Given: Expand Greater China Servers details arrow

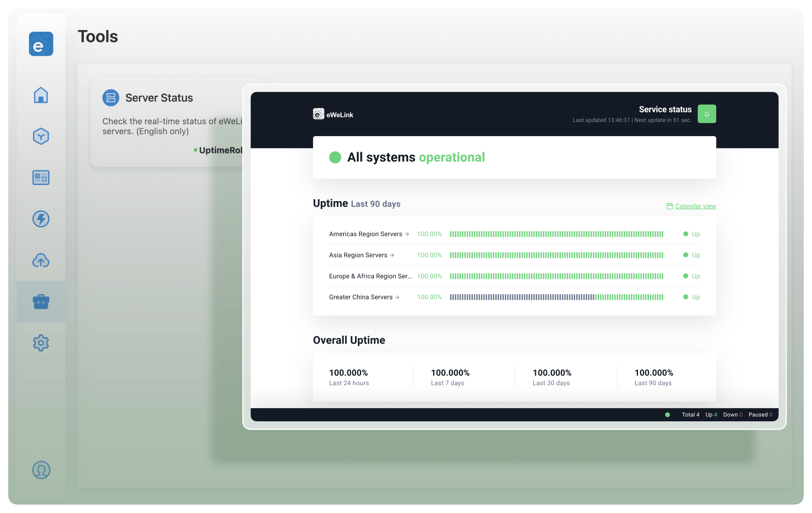Looking at the screenshot, I should [397, 297].
